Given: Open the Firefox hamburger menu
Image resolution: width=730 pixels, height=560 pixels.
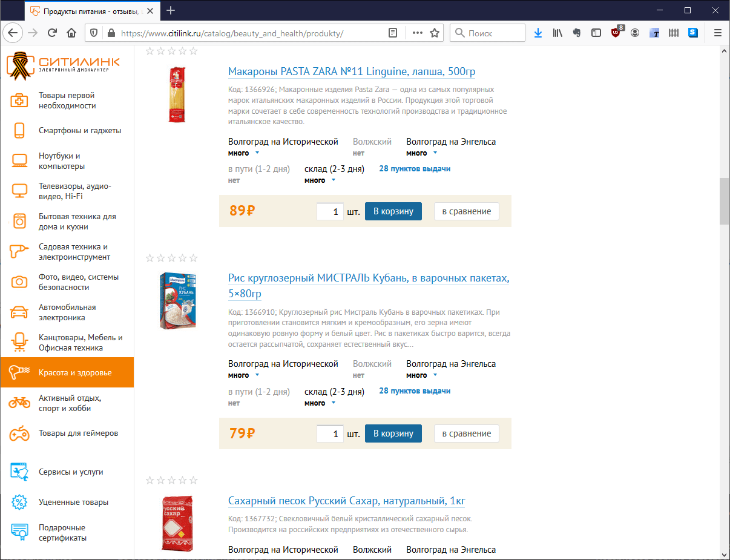Looking at the screenshot, I should point(718,33).
